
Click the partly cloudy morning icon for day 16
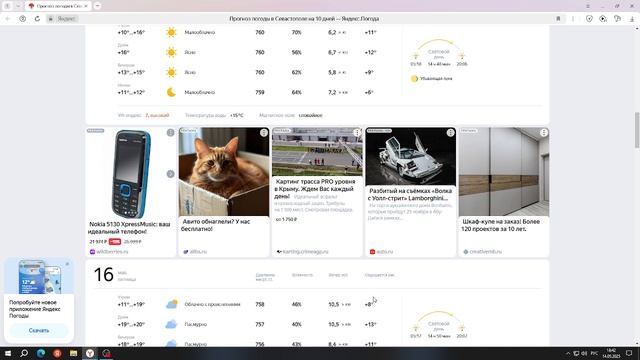point(172,304)
